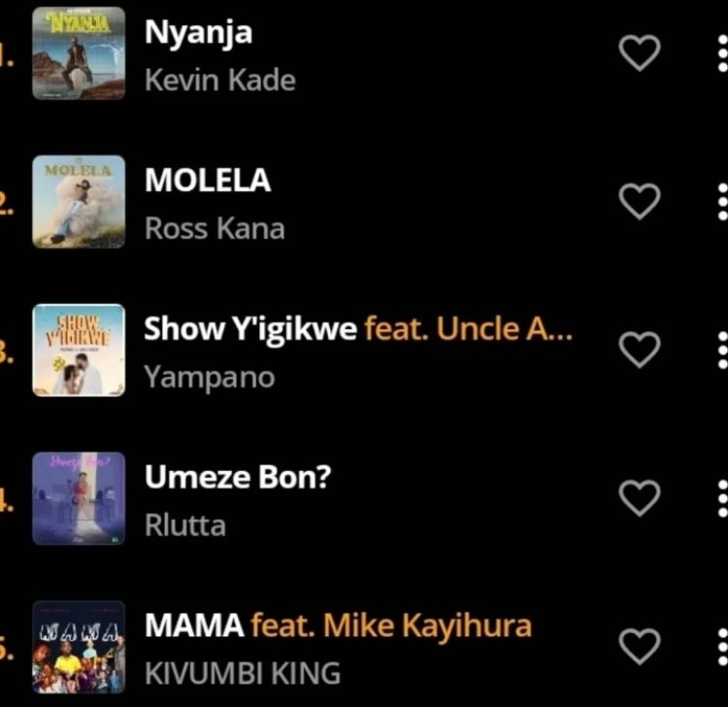
Task: Tap heart next to Show Y'igikwe
Action: pyautogui.click(x=639, y=350)
